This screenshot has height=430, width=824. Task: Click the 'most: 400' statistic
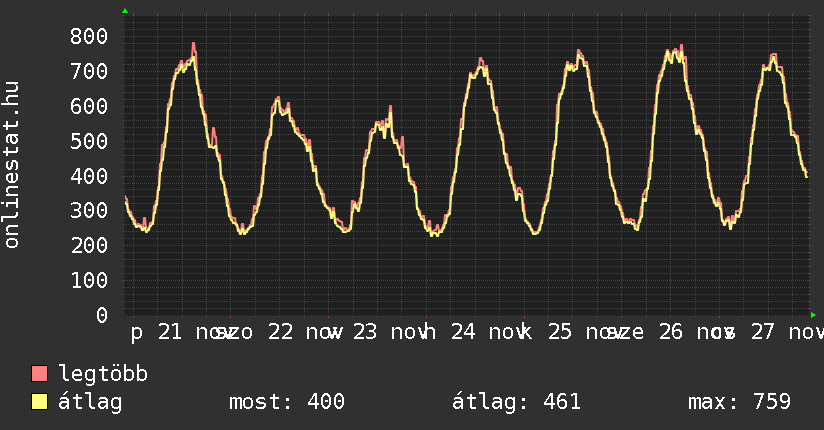click(287, 402)
